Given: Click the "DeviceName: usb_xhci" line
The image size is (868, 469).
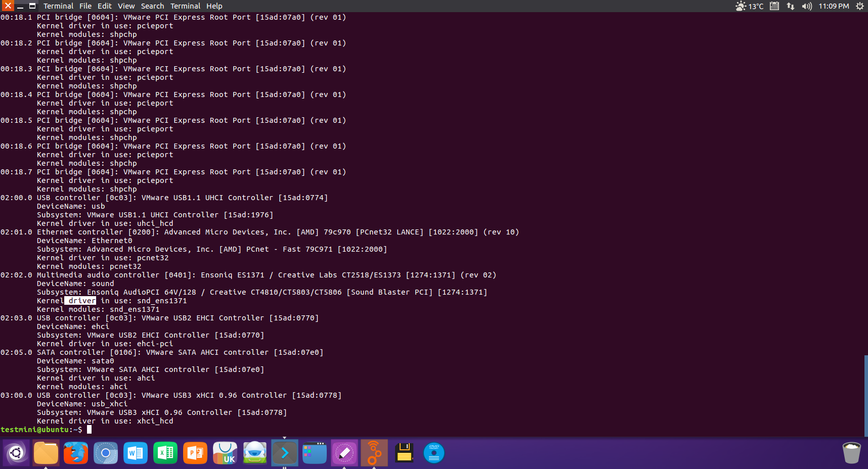Looking at the screenshot, I should [82, 404].
